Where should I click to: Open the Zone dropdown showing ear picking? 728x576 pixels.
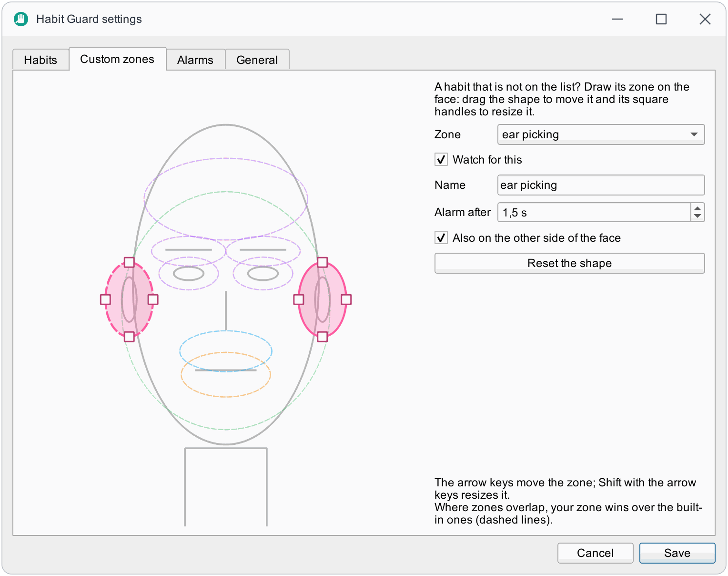(601, 134)
